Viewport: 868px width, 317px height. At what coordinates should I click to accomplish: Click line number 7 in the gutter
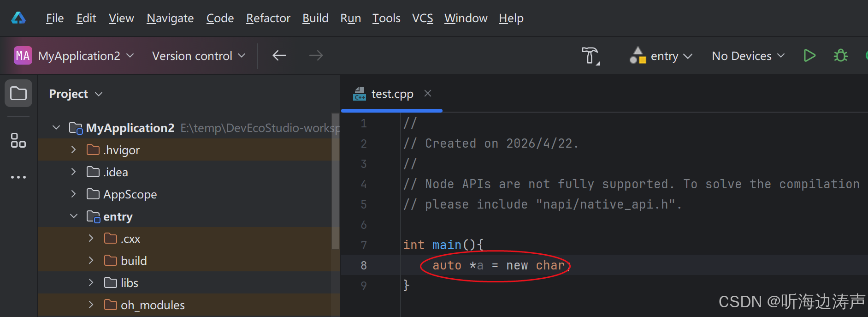pyautogui.click(x=364, y=245)
